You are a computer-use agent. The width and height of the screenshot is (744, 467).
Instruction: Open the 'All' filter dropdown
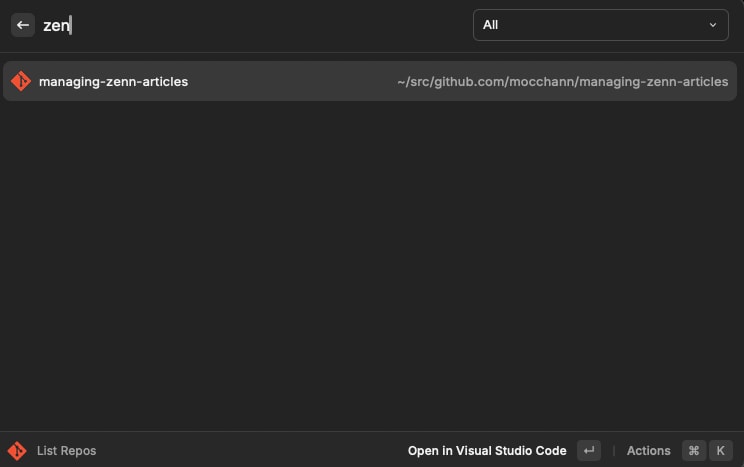pos(600,25)
